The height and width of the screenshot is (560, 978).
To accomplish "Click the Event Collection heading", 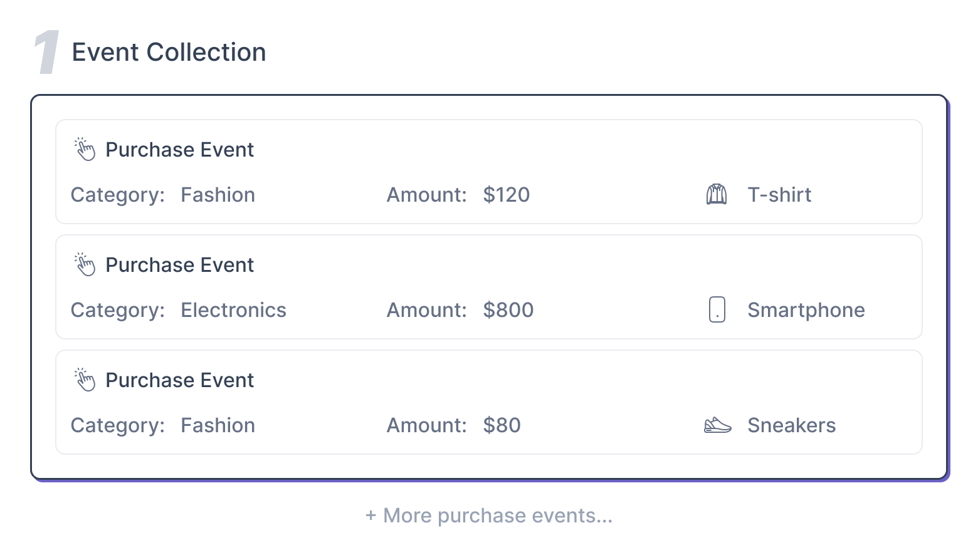I will (x=169, y=52).
